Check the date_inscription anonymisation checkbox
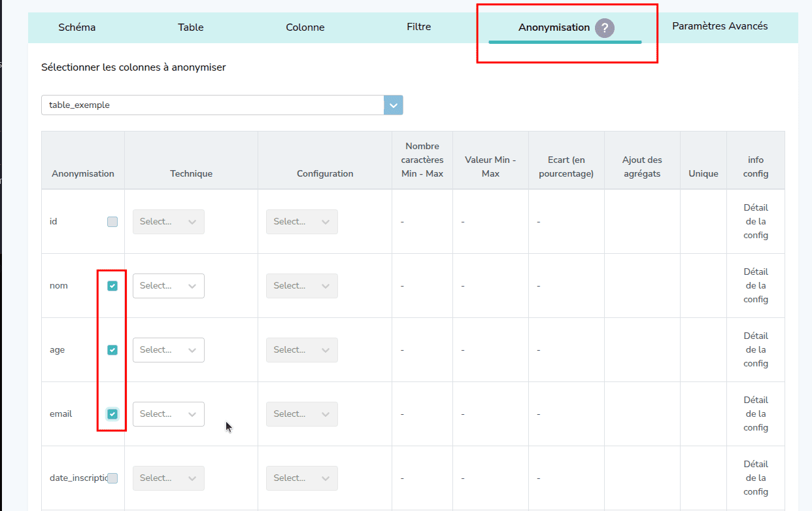 tap(112, 478)
